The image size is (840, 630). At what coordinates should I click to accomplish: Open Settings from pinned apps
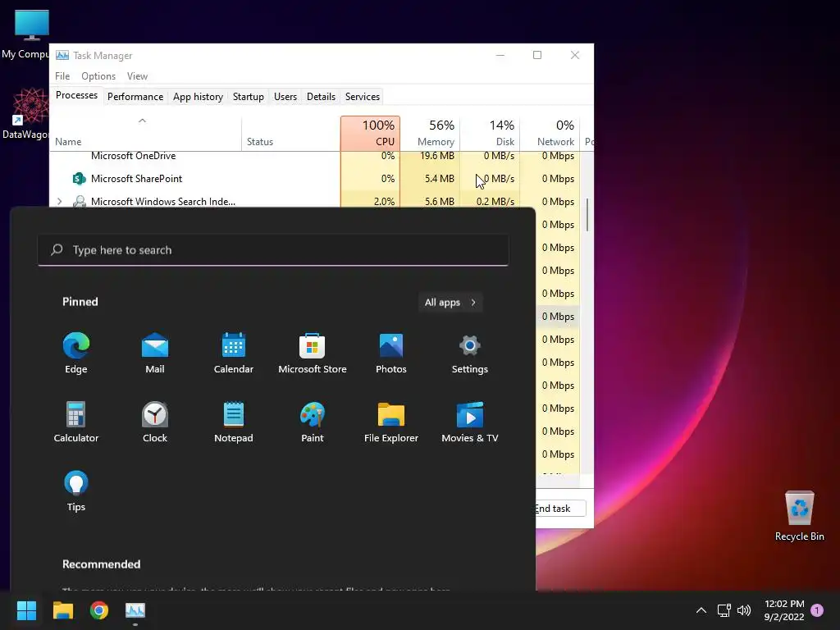point(470,353)
